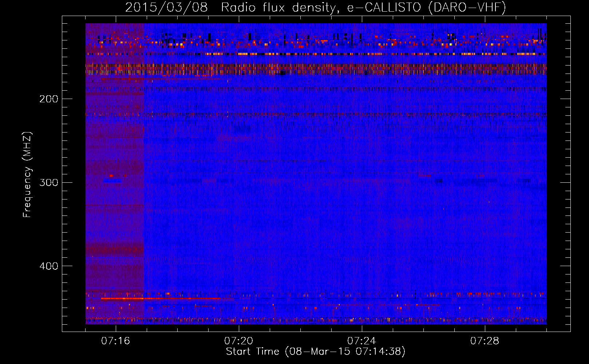Screen dimensions: 589x364
Task: Click the 'Start Time (08-Mar-15 07:14:38)' label
Action: click(316, 352)
